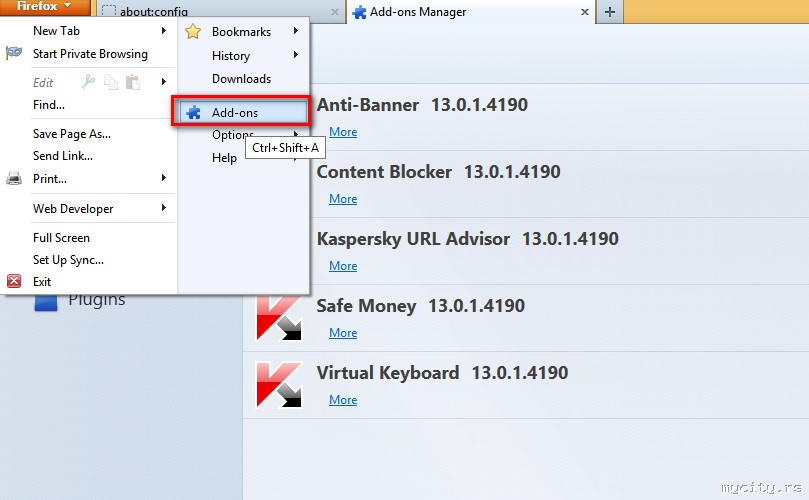This screenshot has height=500, width=809.
Task: Select the Anti-Banner 13.0.1.4190 entry
Action: (422, 105)
